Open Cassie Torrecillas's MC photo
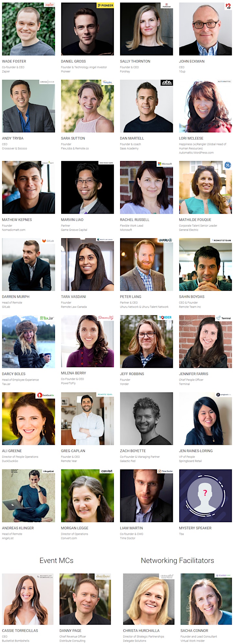The width and height of the screenshot is (233, 644). click(x=28, y=599)
